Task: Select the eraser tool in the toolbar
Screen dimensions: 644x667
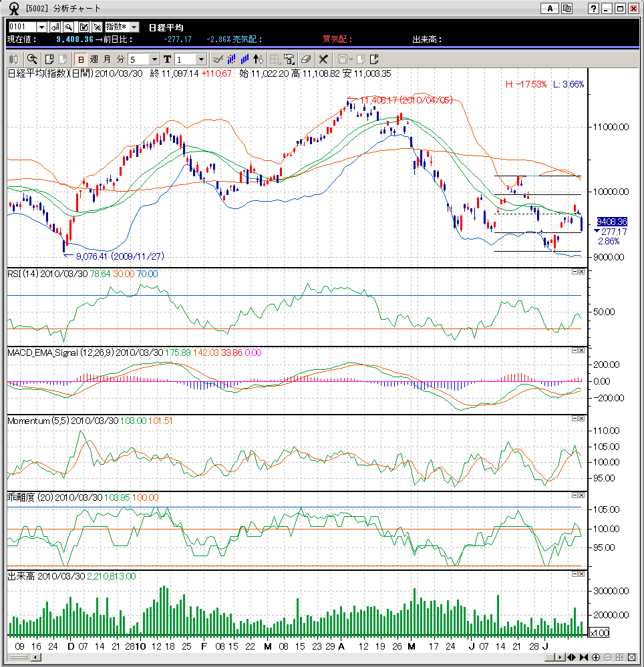Action: click(x=307, y=59)
